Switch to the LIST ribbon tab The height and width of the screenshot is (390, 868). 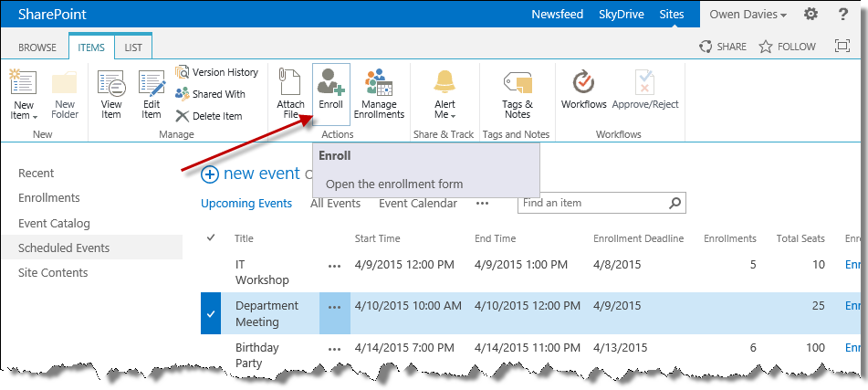133,47
